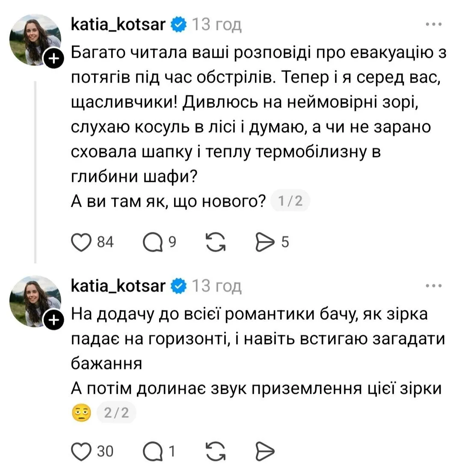Screen dimensions: 462x476
Task: Open the first post's 13 год timestamp
Action: click(216, 24)
